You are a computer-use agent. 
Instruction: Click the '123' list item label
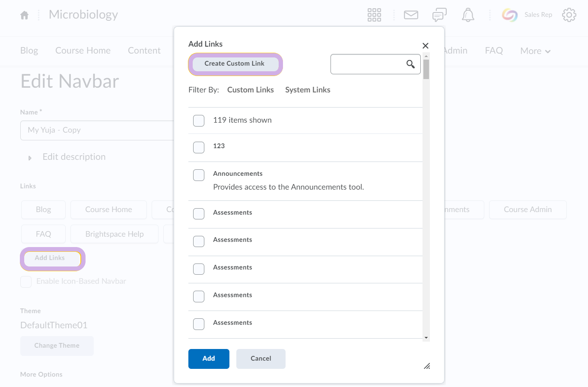219,146
